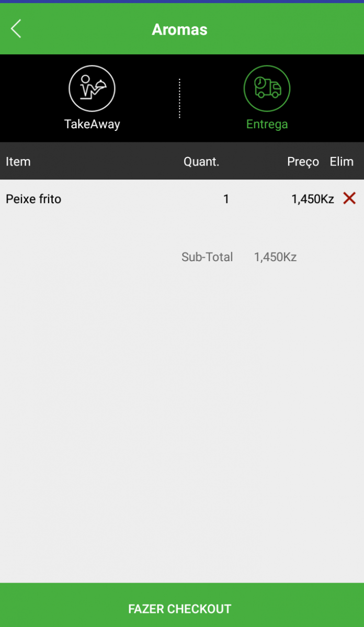The width and height of the screenshot is (364, 627).
Task: Tap the blue status bar strip
Action: pyautogui.click(x=182, y=2)
